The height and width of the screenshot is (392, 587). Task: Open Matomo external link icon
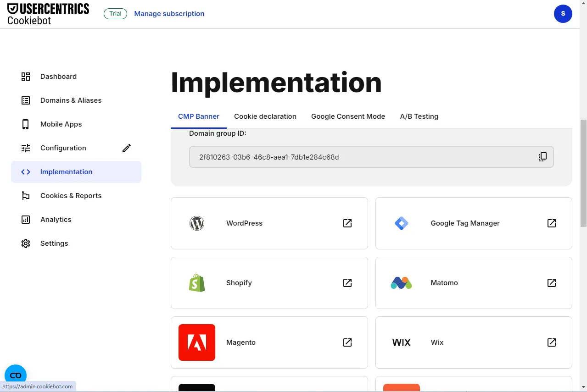point(552,283)
